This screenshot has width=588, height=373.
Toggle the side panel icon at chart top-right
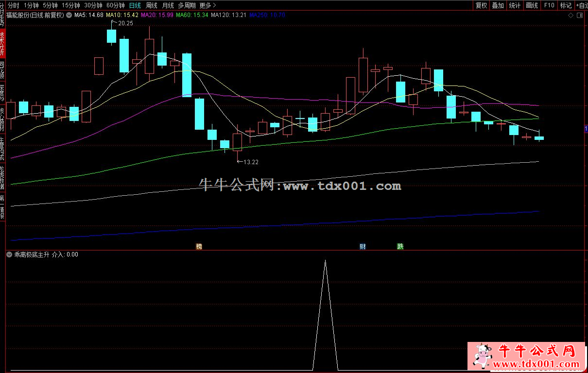[580, 16]
